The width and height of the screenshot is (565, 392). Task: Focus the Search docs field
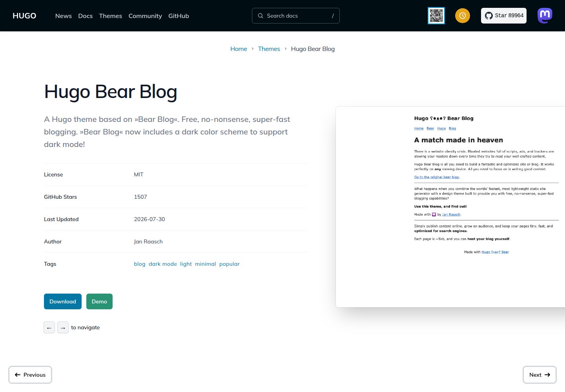pyautogui.click(x=296, y=16)
